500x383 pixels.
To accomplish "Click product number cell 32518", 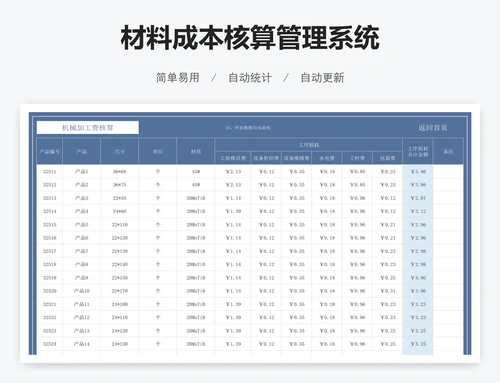I will coord(49,264).
